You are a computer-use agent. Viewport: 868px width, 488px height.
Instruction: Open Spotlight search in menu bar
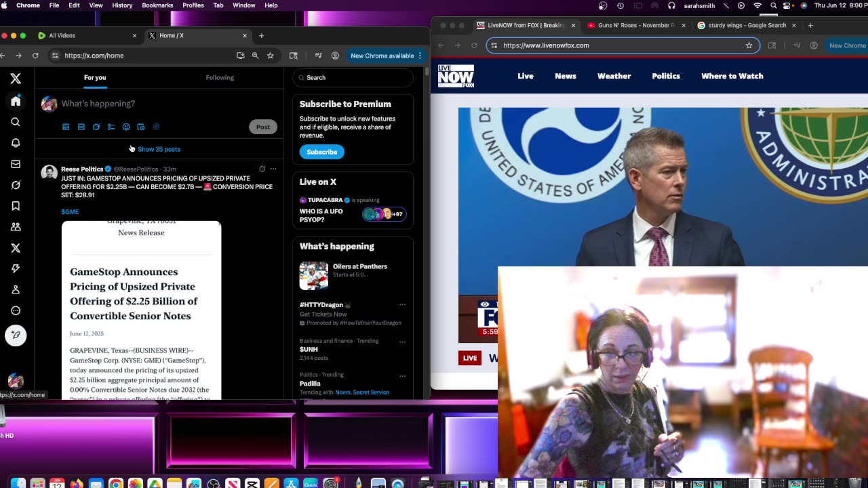pos(773,5)
